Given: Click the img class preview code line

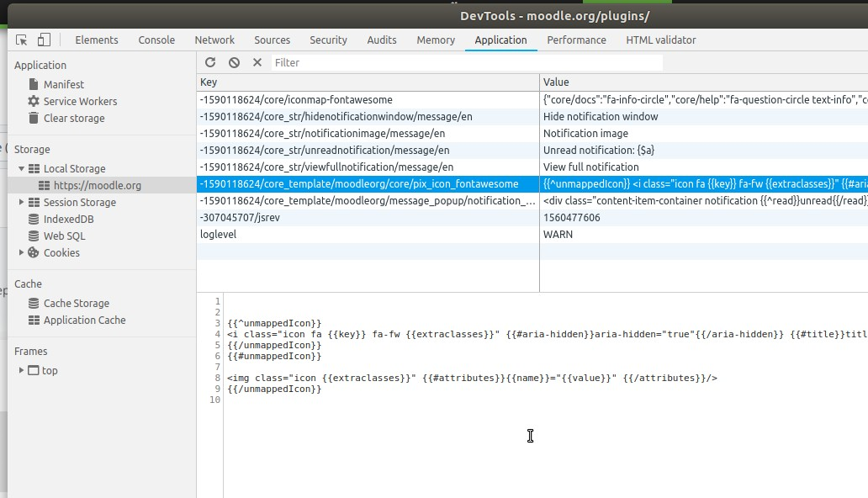Looking at the screenshot, I should 472,378.
